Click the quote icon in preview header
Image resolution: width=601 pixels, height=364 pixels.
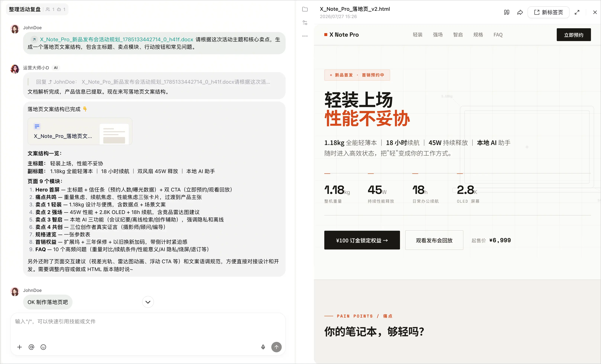pyautogui.click(x=507, y=12)
